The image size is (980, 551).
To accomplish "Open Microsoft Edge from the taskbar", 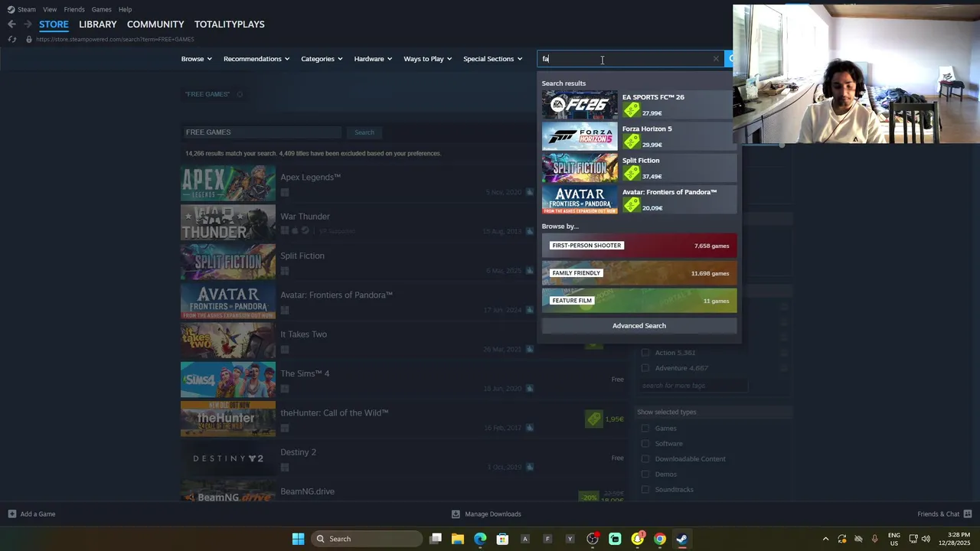I will [480, 539].
